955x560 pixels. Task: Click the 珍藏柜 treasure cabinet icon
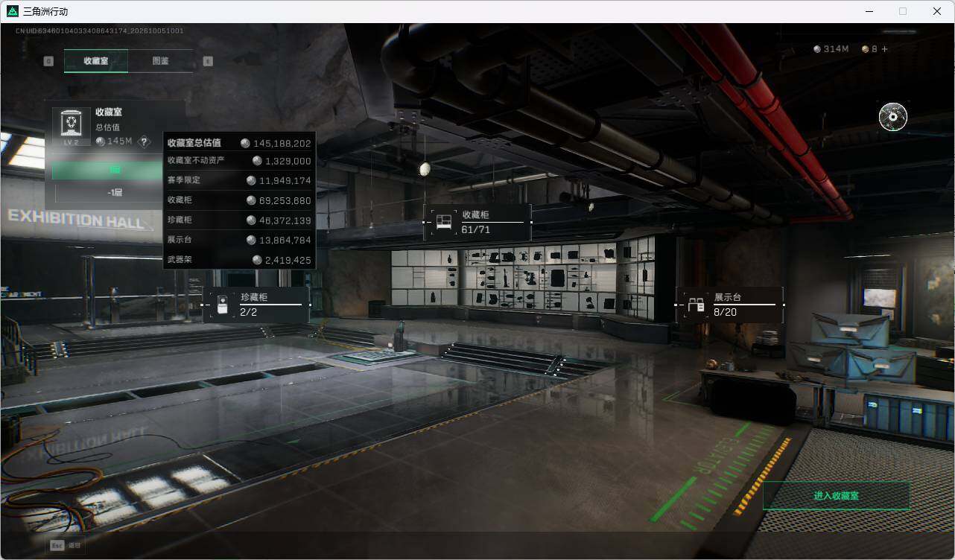coord(222,305)
